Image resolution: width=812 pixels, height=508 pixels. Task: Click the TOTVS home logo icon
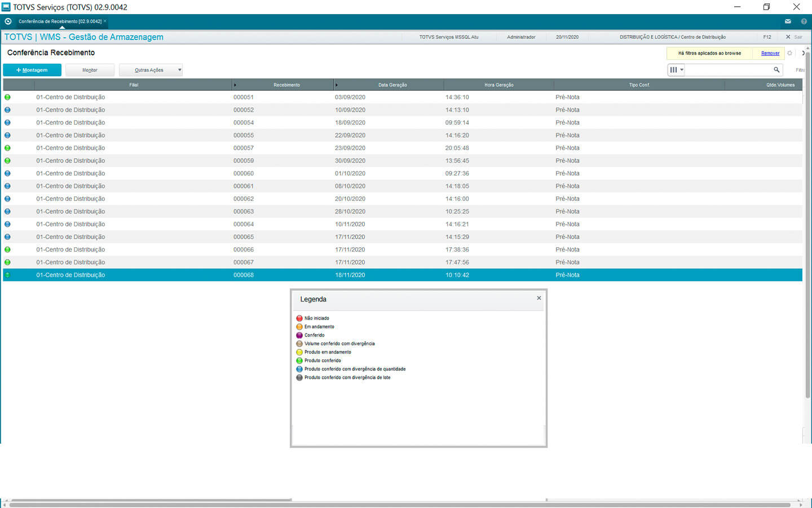[8, 21]
